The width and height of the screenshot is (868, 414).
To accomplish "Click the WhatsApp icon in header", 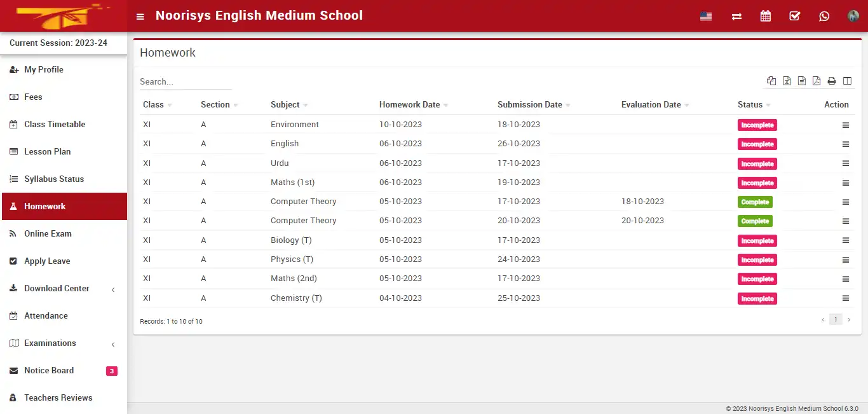I will pyautogui.click(x=824, y=17).
